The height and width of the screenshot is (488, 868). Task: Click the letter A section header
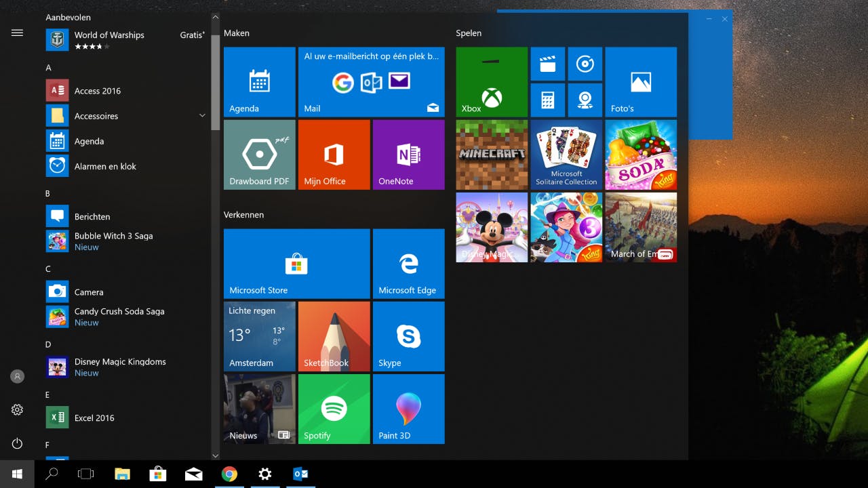click(48, 68)
